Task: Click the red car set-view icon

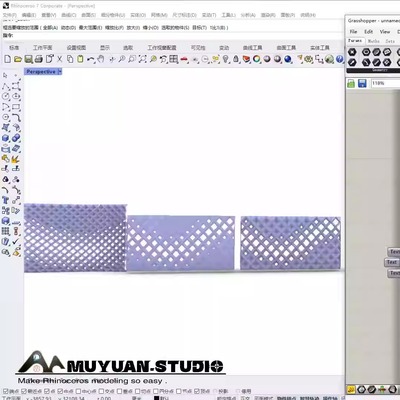Action: [184, 59]
